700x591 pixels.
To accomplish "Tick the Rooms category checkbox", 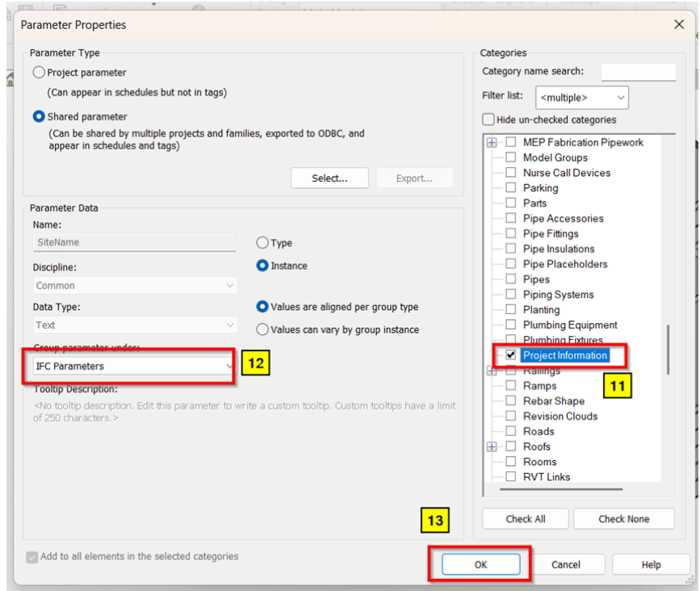I will 510,462.
